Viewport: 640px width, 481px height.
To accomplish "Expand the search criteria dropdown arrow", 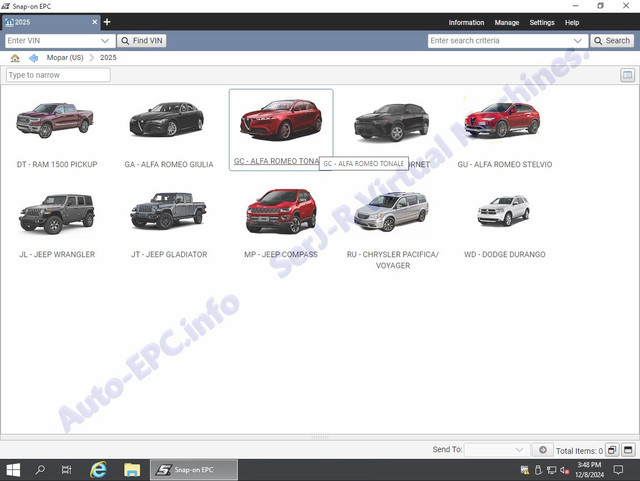I will click(x=578, y=40).
